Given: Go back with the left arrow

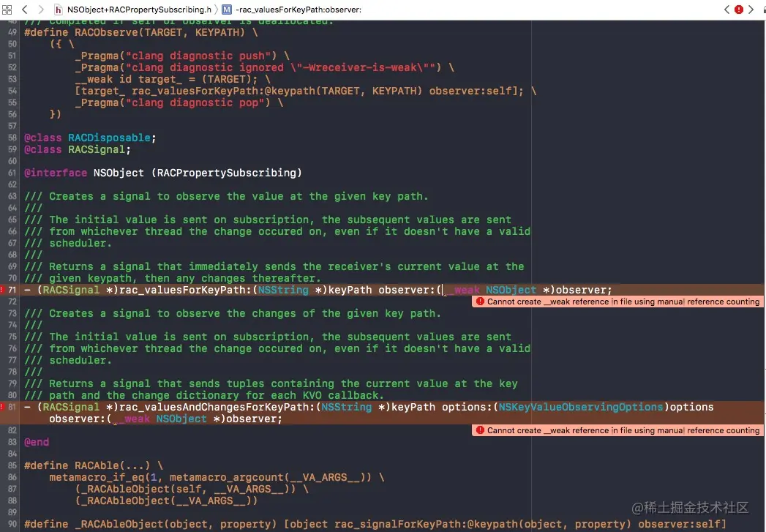Looking at the screenshot, I should (24, 10).
